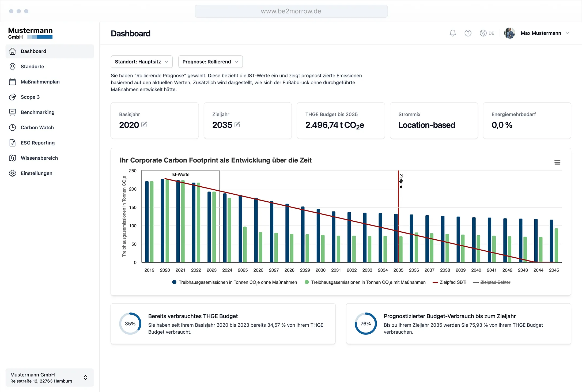Viewport: 582px width, 392px height.
Task: Expand the Max Mustermann user menu
Action: click(x=567, y=33)
